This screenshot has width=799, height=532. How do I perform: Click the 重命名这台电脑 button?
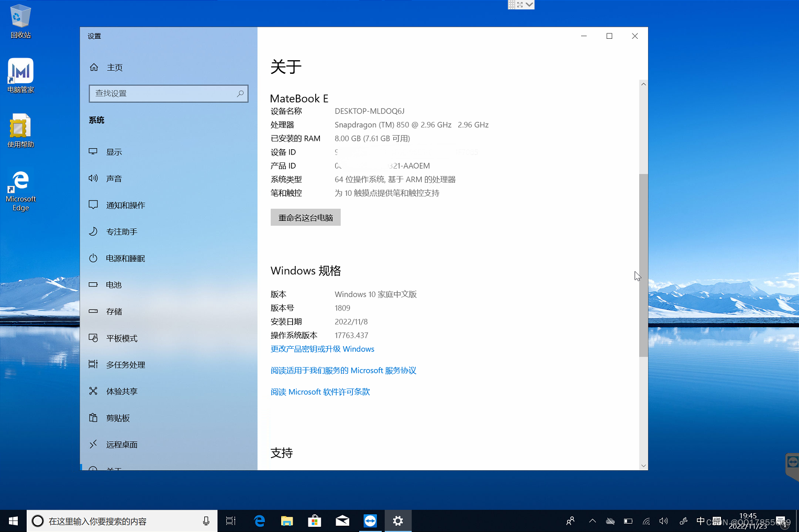pos(306,217)
